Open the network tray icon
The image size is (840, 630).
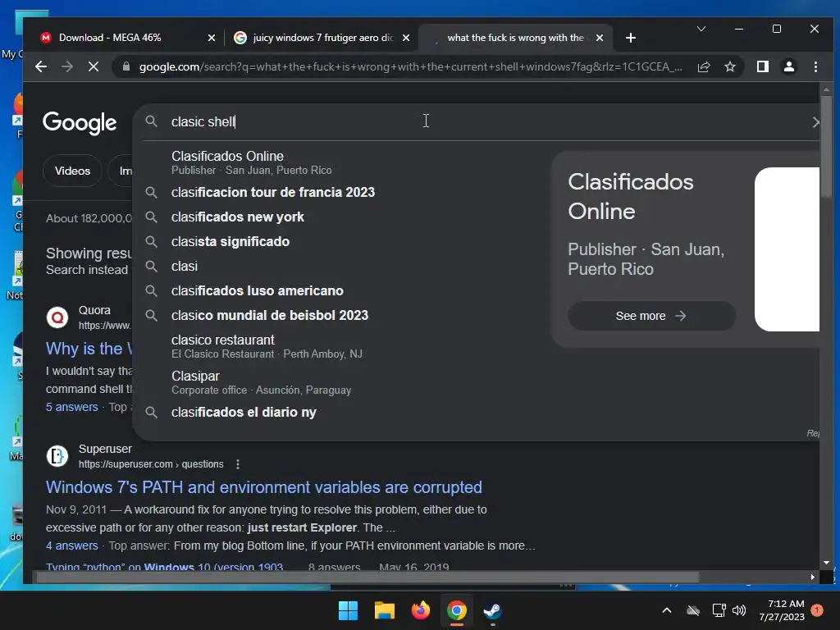(x=719, y=610)
